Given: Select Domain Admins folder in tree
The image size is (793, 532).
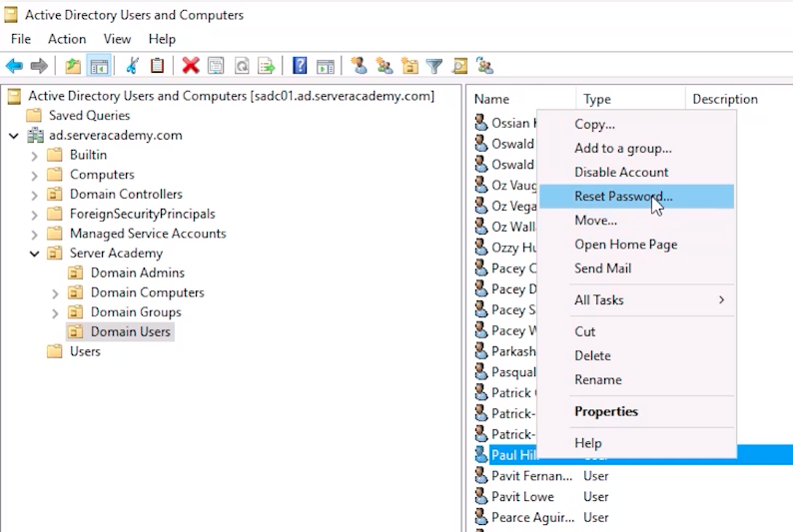Looking at the screenshot, I should click(137, 272).
